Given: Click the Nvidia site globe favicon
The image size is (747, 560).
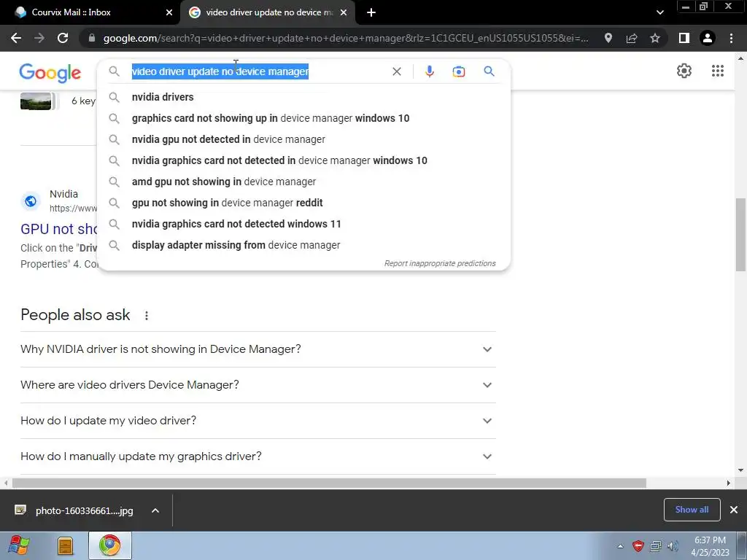Looking at the screenshot, I should click(31, 201).
